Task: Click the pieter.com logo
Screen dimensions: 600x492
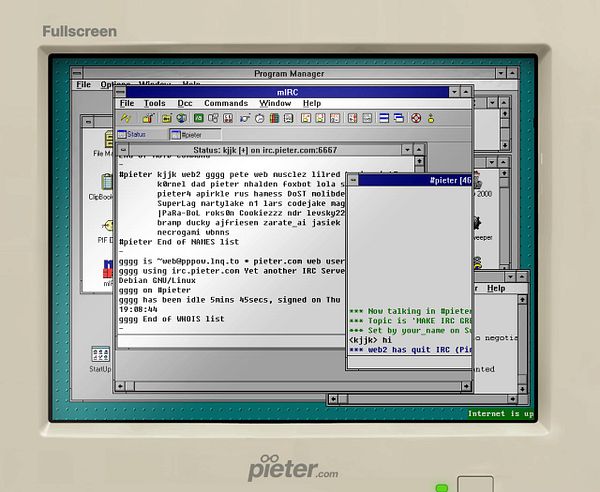Action: (x=293, y=468)
